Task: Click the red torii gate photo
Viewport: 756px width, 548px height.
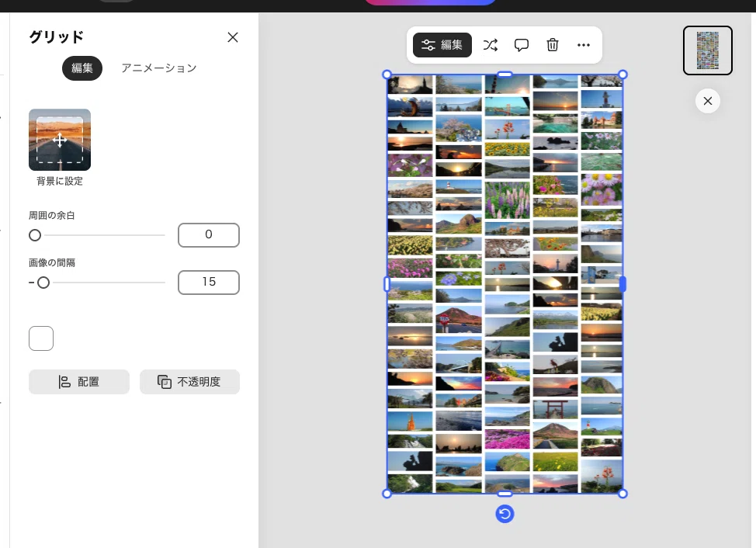Action: click(555, 409)
